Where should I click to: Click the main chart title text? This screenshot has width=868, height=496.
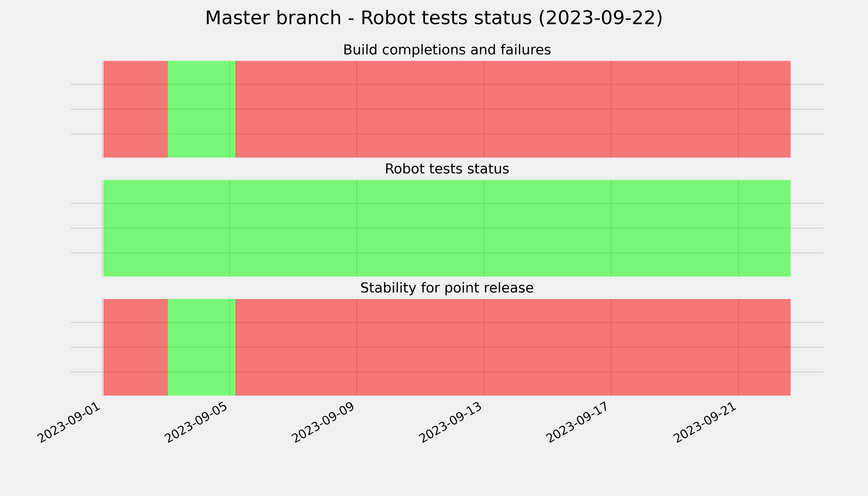coord(434,18)
